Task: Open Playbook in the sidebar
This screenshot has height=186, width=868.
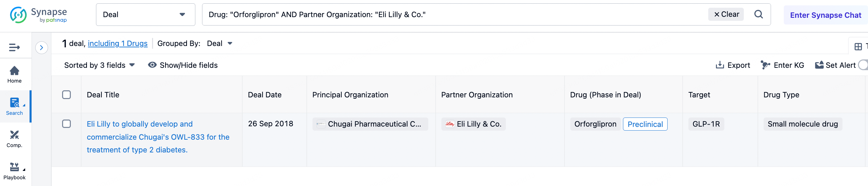Action: (x=14, y=171)
